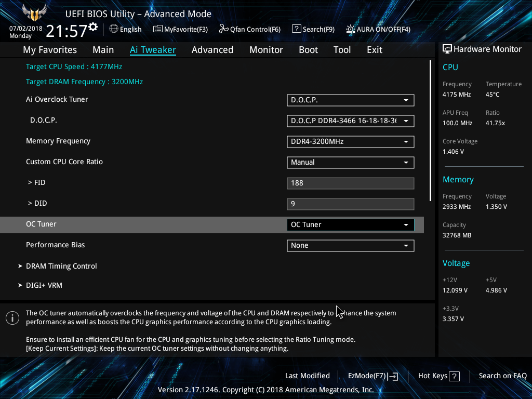Click the date 07/02/2018 Monday
This screenshot has width=532, height=399.
click(x=25, y=32)
